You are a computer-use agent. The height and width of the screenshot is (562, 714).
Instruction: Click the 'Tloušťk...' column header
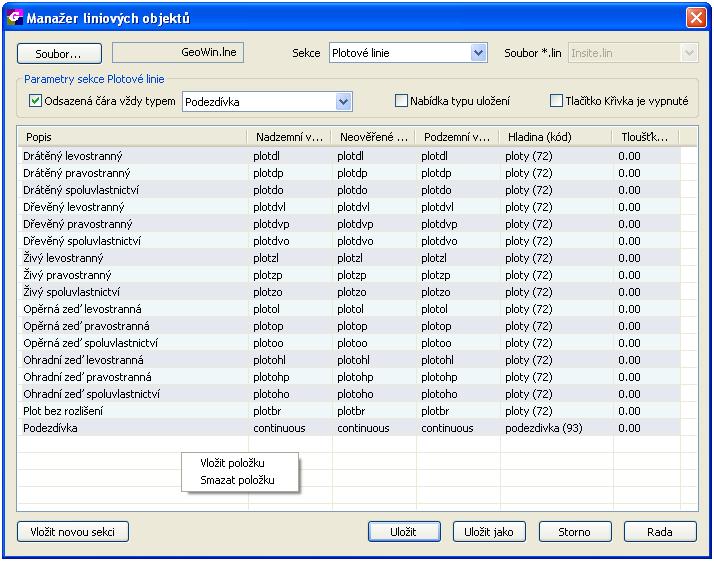pyautogui.click(x=645, y=137)
